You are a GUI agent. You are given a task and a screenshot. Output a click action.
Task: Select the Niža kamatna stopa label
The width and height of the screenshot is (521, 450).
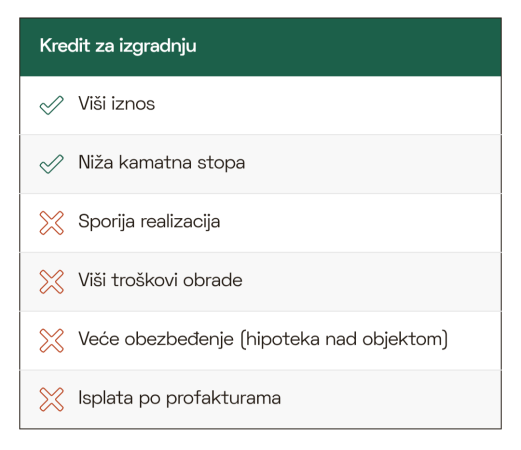[162, 163]
